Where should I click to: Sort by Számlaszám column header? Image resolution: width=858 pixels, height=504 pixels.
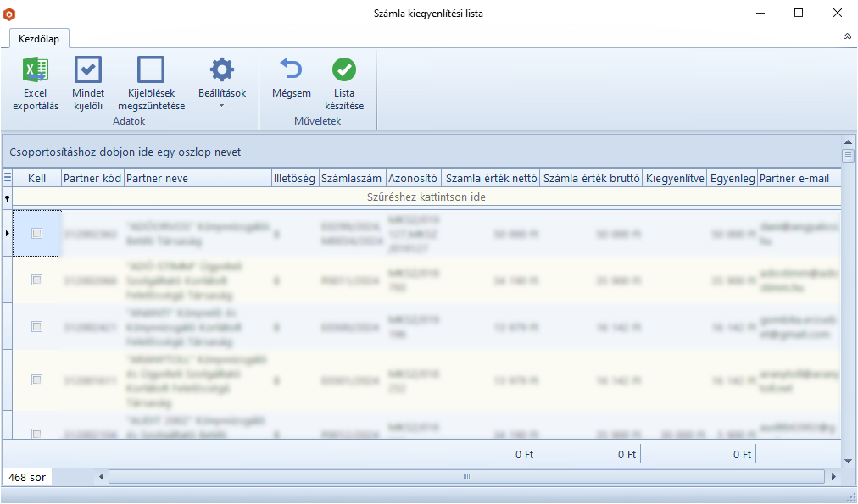click(x=352, y=178)
